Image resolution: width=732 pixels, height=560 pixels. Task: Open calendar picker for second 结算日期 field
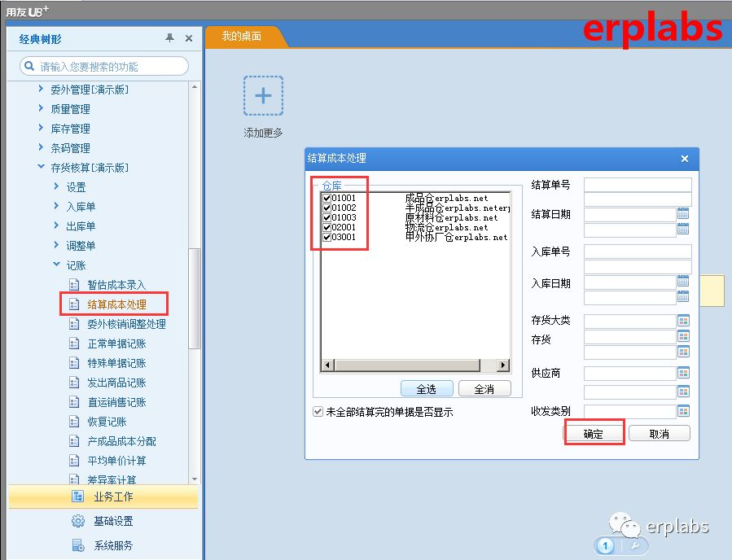[x=683, y=230]
